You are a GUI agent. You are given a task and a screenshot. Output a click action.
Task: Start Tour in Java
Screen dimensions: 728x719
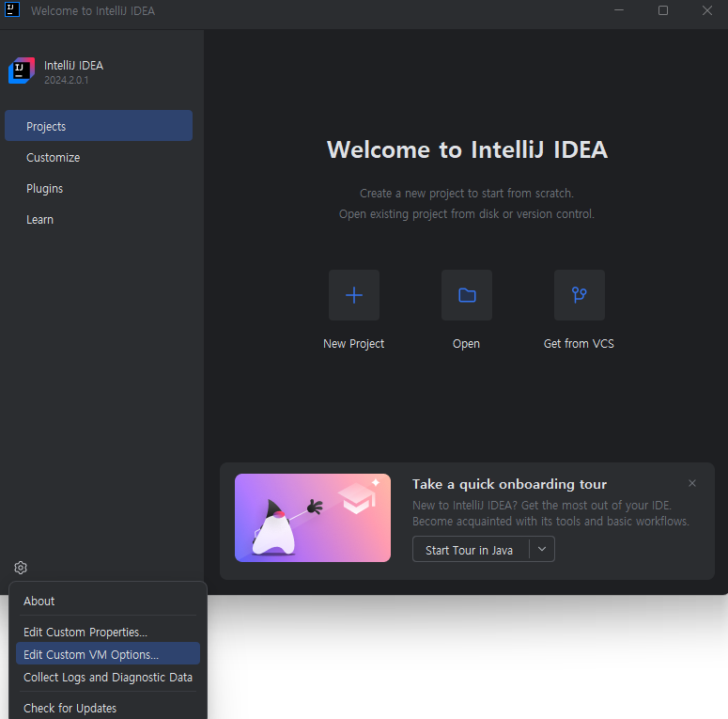click(x=471, y=550)
